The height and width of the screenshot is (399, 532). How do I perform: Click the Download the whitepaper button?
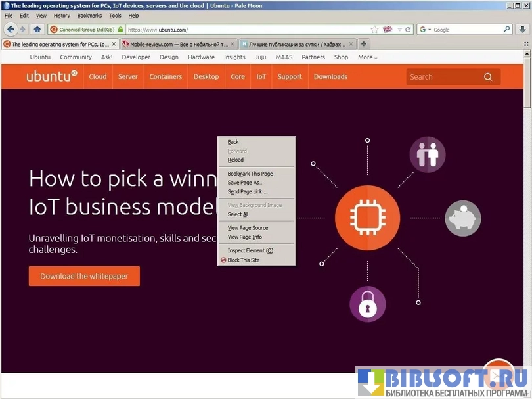point(84,276)
